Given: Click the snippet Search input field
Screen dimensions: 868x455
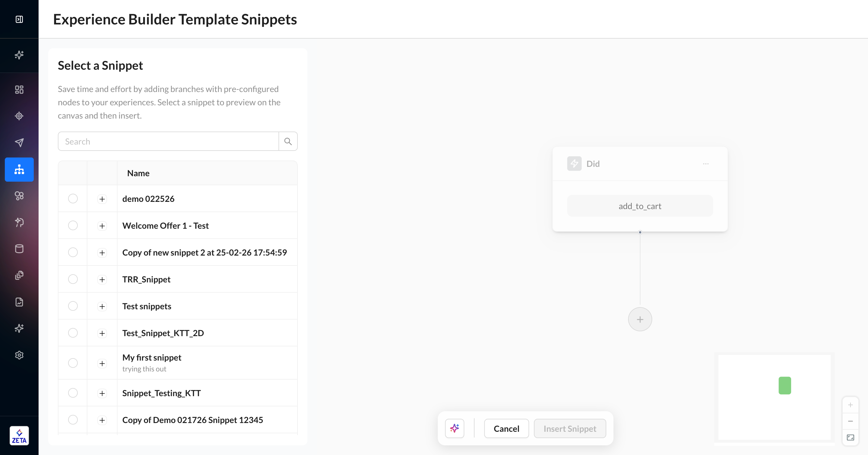Looking at the screenshot, I should (168, 141).
